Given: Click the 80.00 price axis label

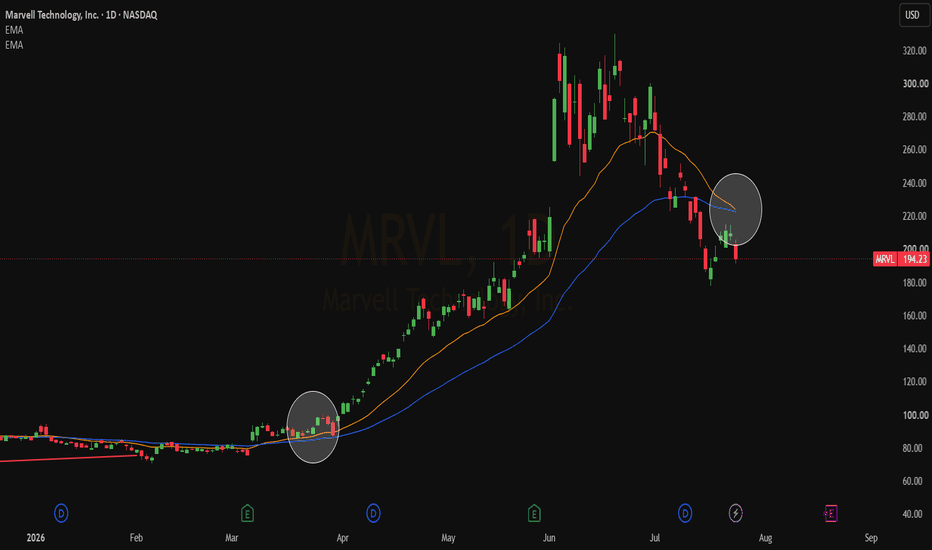Looking at the screenshot, I should pos(913,448).
